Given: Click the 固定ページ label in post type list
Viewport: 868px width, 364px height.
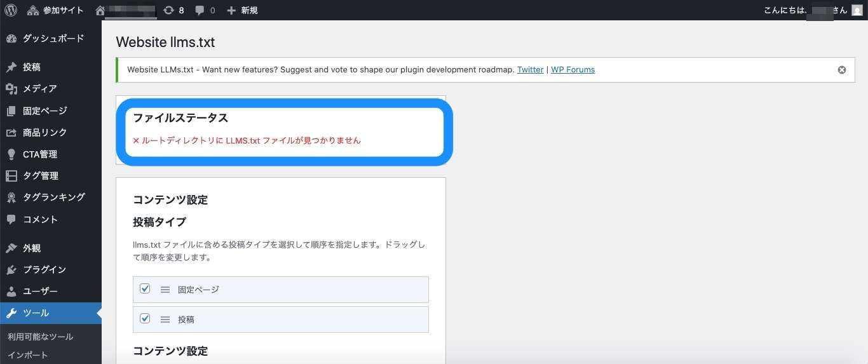Looking at the screenshot, I should pos(198,290).
